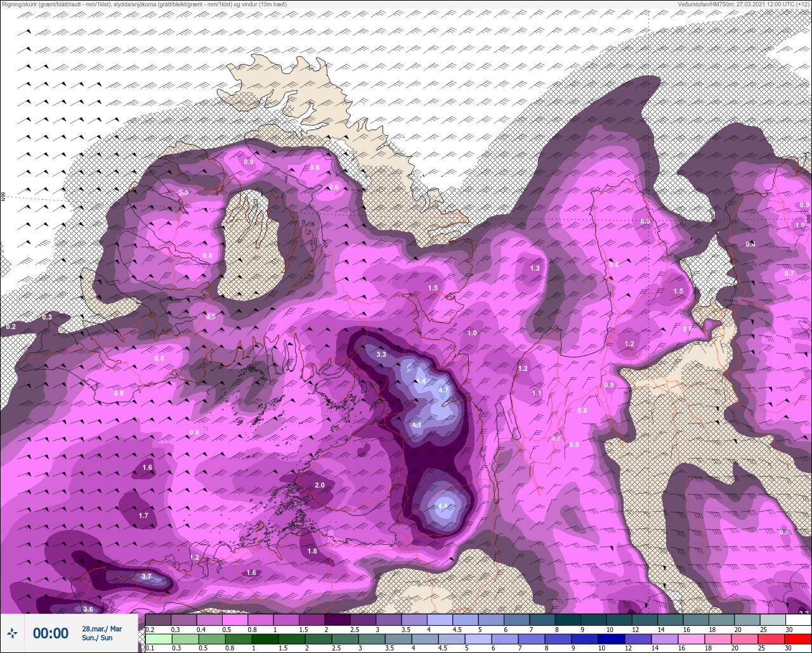This screenshot has width=812, height=653.
Task: Click the 1.1 precipitation value on the map
Action: pos(537,393)
